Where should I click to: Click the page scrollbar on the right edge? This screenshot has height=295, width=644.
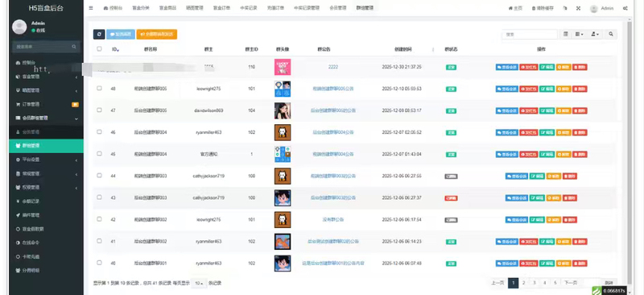point(630,152)
